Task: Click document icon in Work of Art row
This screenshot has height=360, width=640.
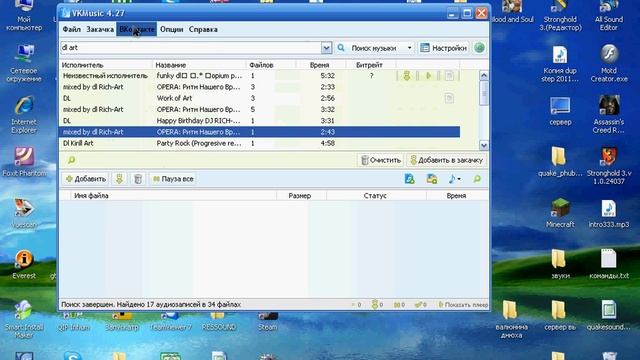Action: coord(449,98)
